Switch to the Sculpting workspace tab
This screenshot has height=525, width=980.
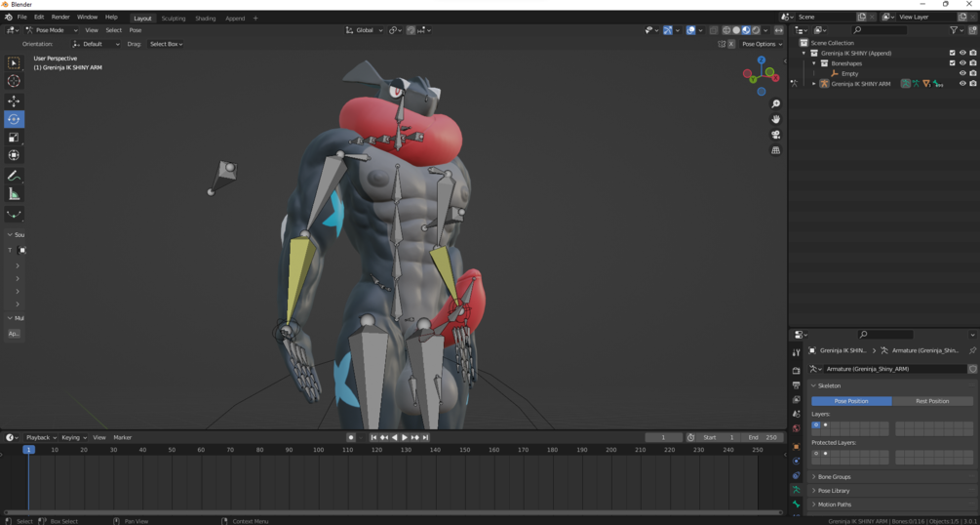[174, 19]
